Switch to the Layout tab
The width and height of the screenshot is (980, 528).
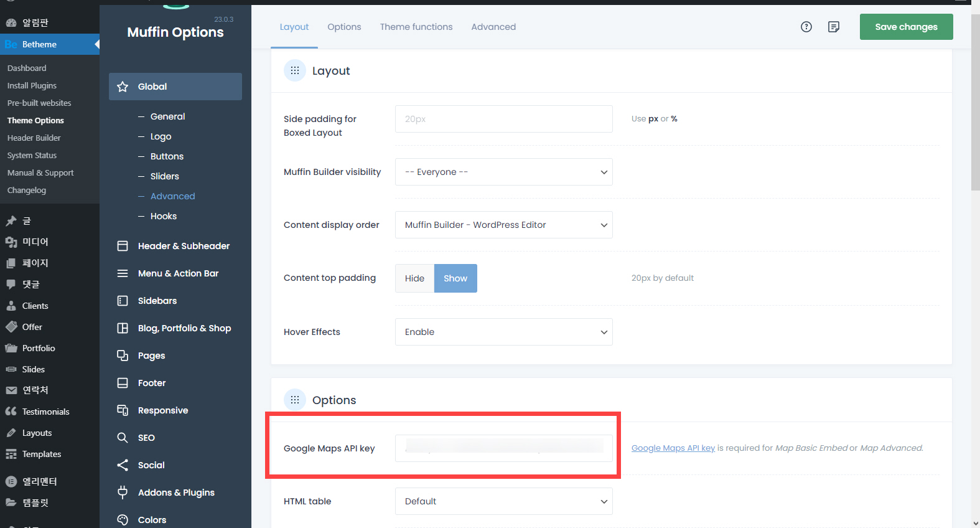tap(294, 27)
